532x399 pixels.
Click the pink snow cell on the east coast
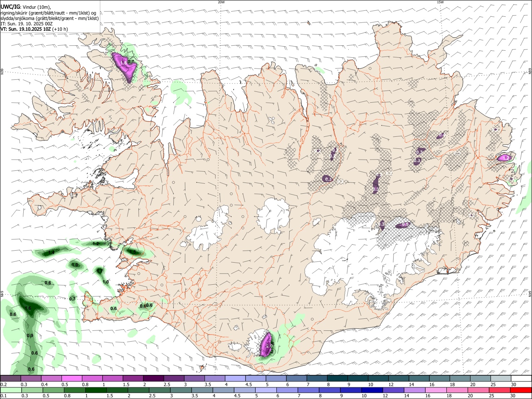point(505,158)
